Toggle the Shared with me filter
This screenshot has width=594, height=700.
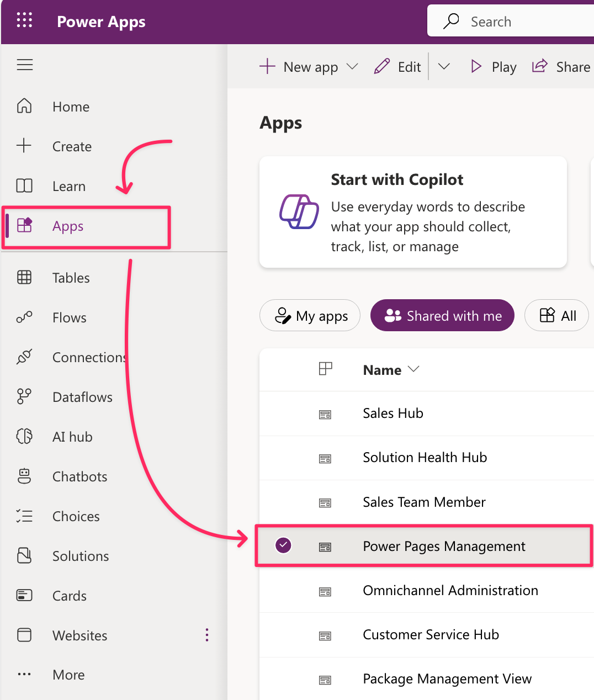coord(442,316)
